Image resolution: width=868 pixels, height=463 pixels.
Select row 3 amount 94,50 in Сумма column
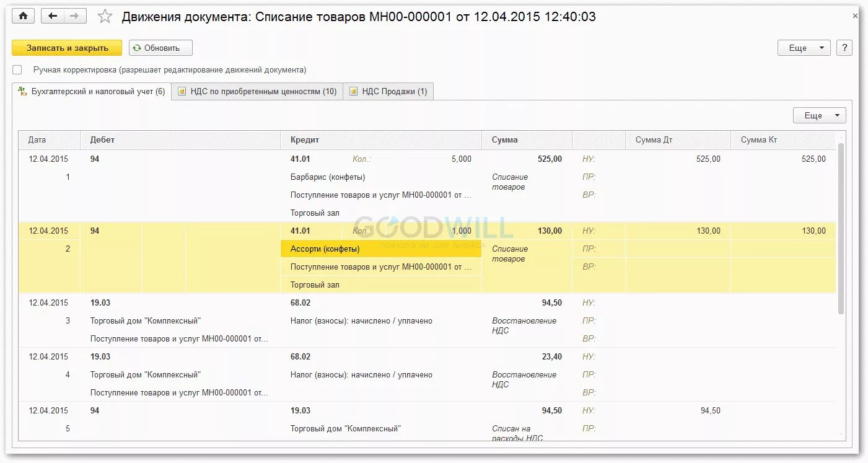[551, 302]
